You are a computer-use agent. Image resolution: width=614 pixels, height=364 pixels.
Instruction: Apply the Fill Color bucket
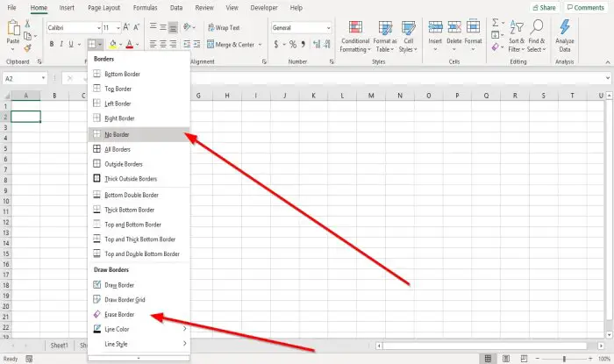[113, 44]
